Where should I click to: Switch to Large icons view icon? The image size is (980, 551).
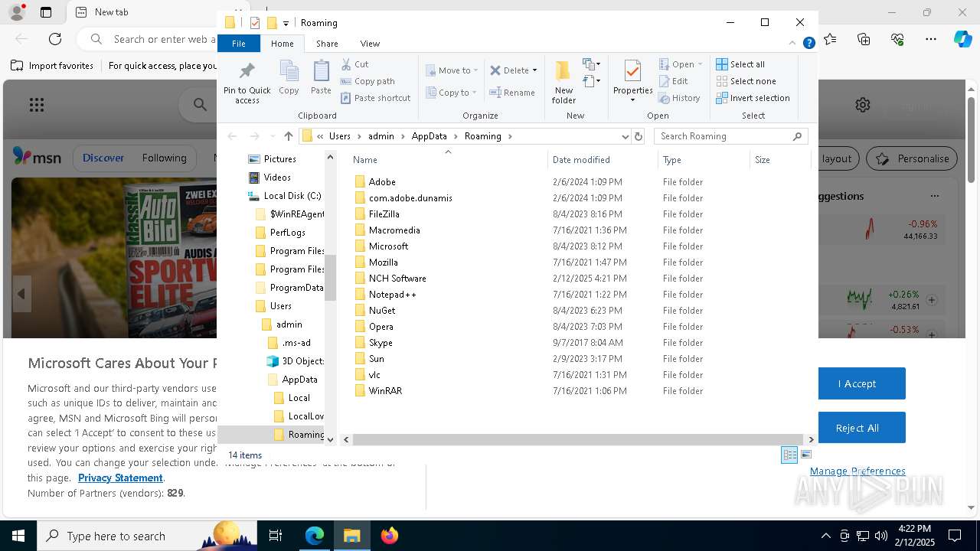pos(806,455)
